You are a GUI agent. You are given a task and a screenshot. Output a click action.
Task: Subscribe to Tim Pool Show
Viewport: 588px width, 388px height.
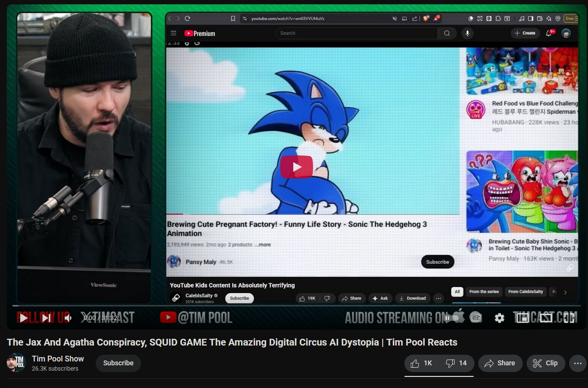[118, 363]
